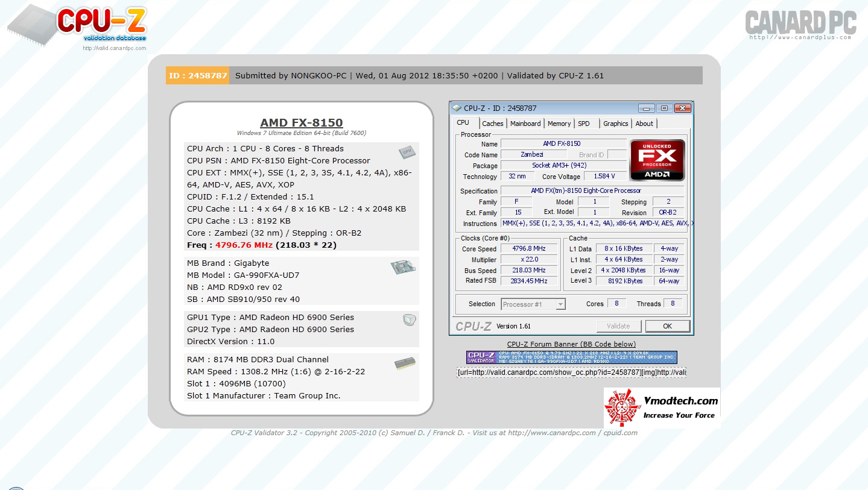Click the Level 2 value '4 x 2048 KBytes'
The height and width of the screenshot is (490, 868).
624,271
